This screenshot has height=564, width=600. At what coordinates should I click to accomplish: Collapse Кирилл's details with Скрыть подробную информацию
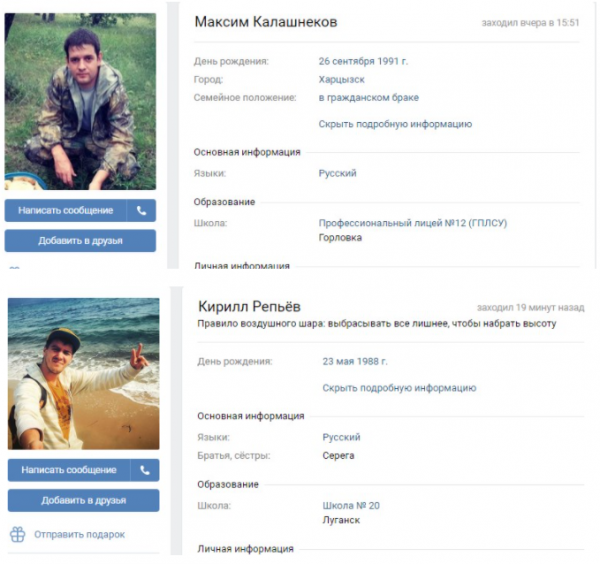(x=399, y=388)
